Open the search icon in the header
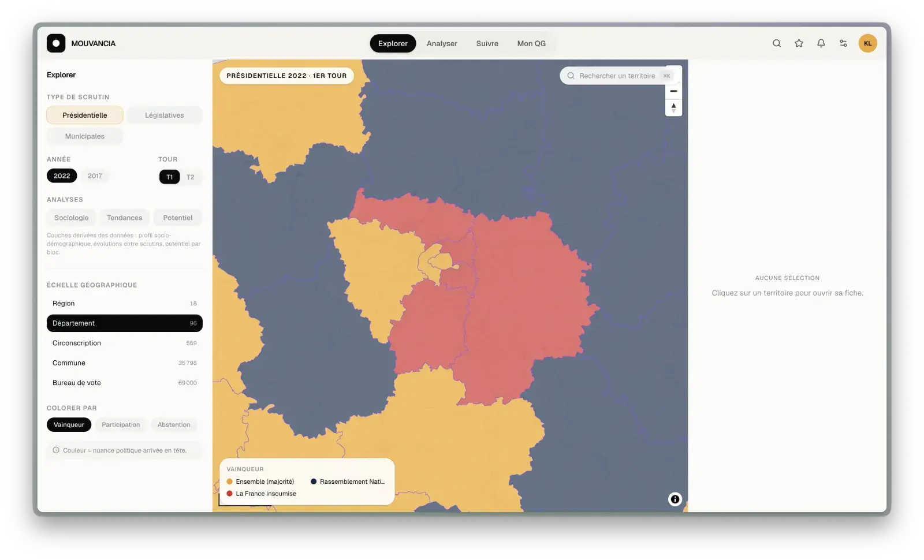Screen dimensions: 924x560 [x=777, y=43]
